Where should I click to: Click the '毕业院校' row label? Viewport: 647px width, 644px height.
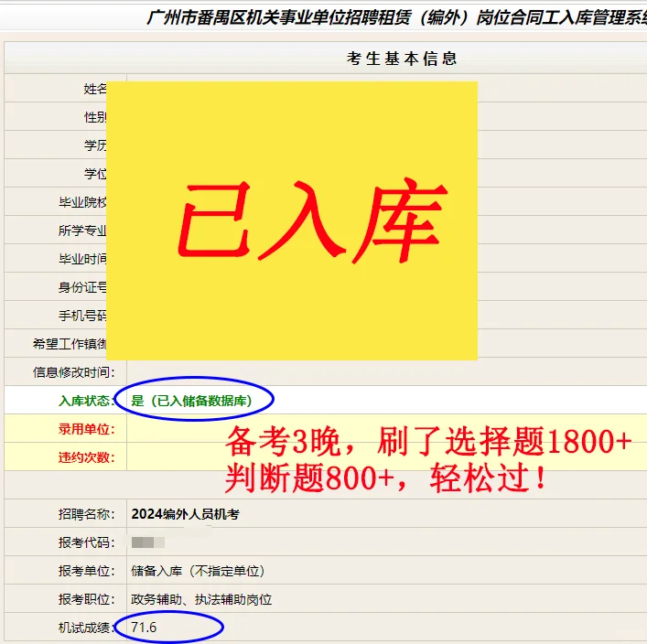82,202
